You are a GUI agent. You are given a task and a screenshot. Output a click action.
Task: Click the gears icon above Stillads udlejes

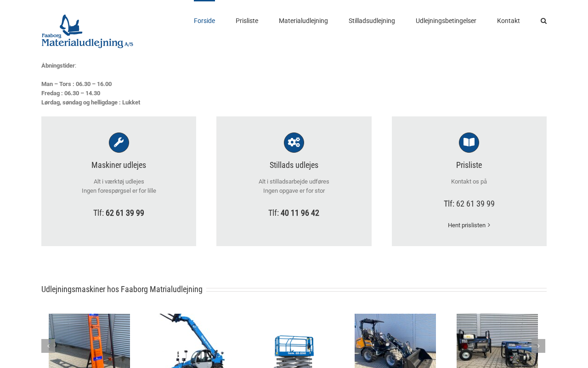pyautogui.click(x=294, y=143)
